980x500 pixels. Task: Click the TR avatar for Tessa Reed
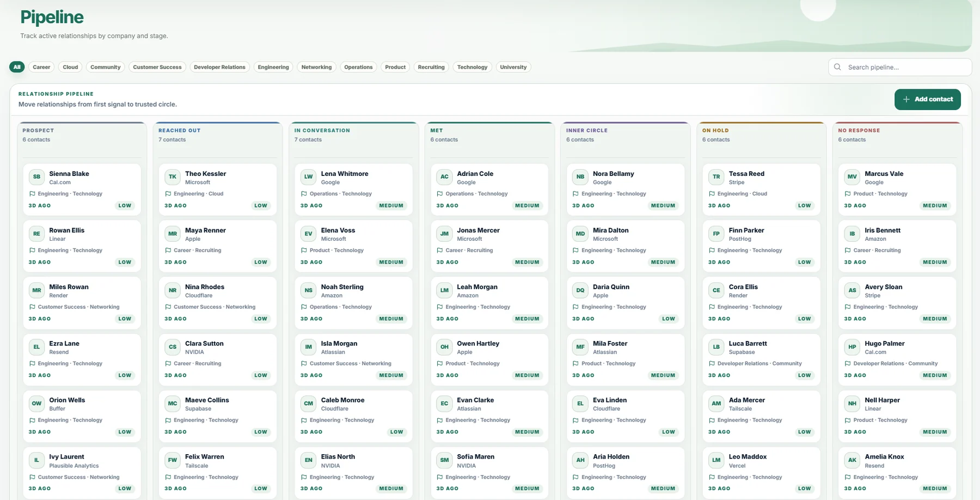point(716,177)
